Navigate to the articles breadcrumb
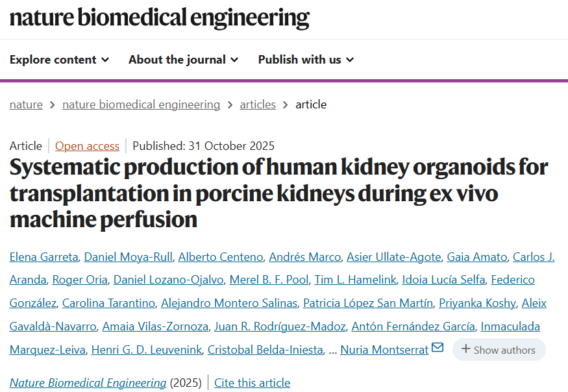Screen dimensions: 568x392 coord(258,104)
